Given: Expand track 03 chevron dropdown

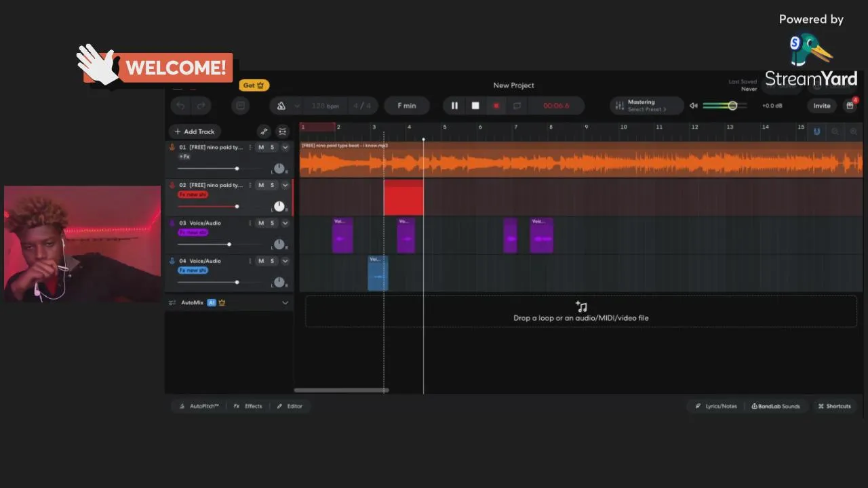Looking at the screenshot, I should [x=285, y=223].
